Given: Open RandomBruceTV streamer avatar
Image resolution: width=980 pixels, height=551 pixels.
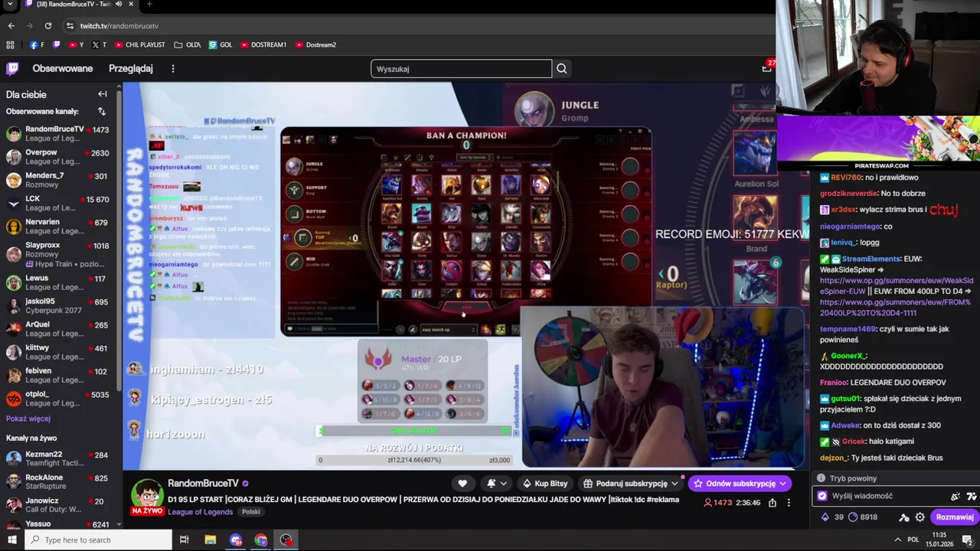Looking at the screenshot, I should pyautogui.click(x=147, y=496).
